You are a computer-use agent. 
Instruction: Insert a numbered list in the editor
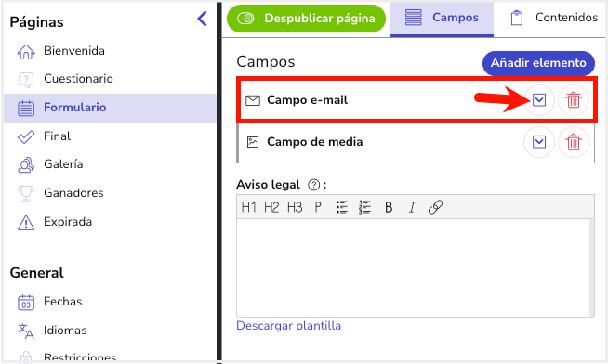tap(364, 208)
